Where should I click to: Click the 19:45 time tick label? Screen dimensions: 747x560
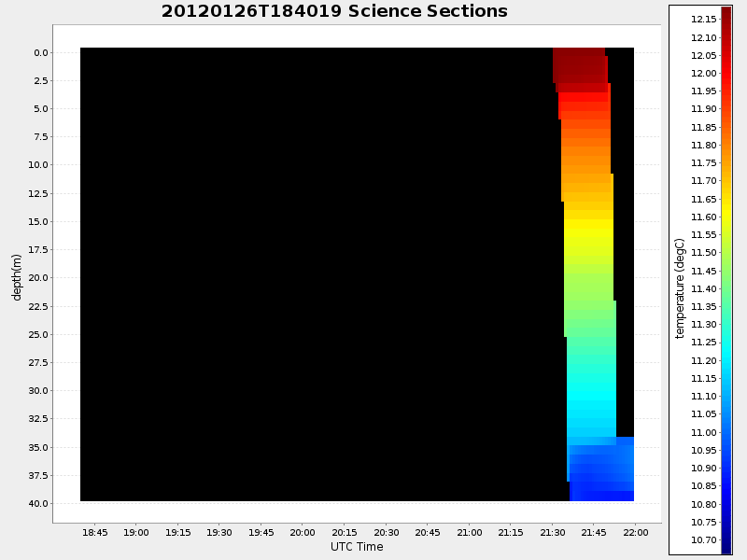tap(261, 532)
